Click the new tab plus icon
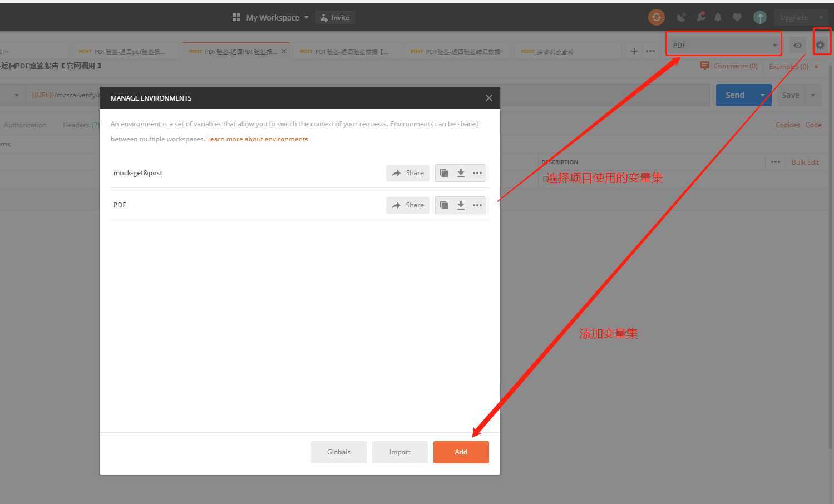Screen dimensions: 834x504 coord(634,51)
